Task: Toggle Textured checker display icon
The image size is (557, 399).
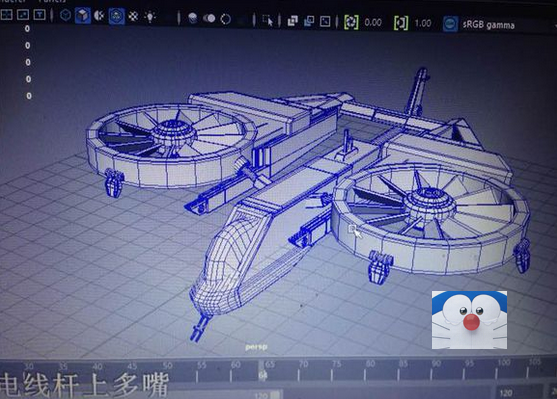Action: click(x=133, y=16)
